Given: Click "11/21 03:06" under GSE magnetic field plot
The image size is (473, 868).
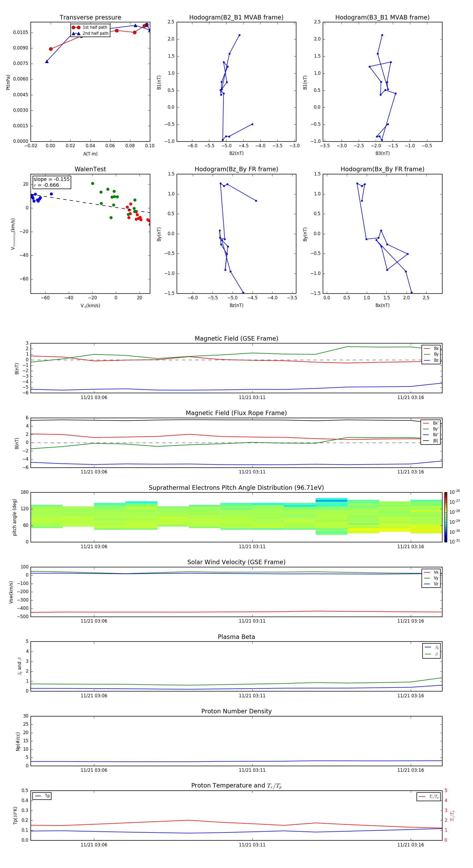Looking at the screenshot, I should click(94, 398).
